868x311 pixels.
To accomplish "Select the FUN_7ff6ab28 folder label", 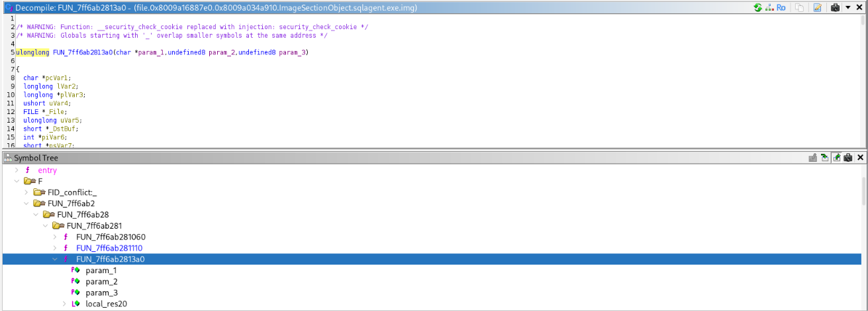I will pos(83,215).
